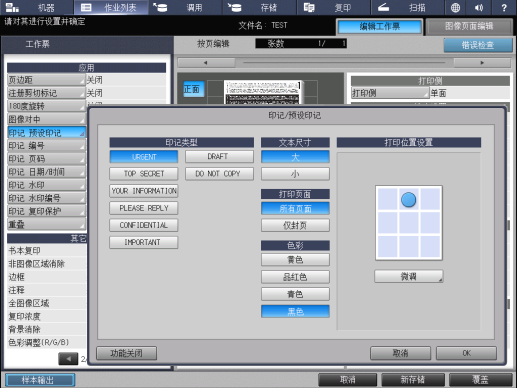Select the URGENT stamp type
This screenshot has width=517, height=388.
click(144, 157)
